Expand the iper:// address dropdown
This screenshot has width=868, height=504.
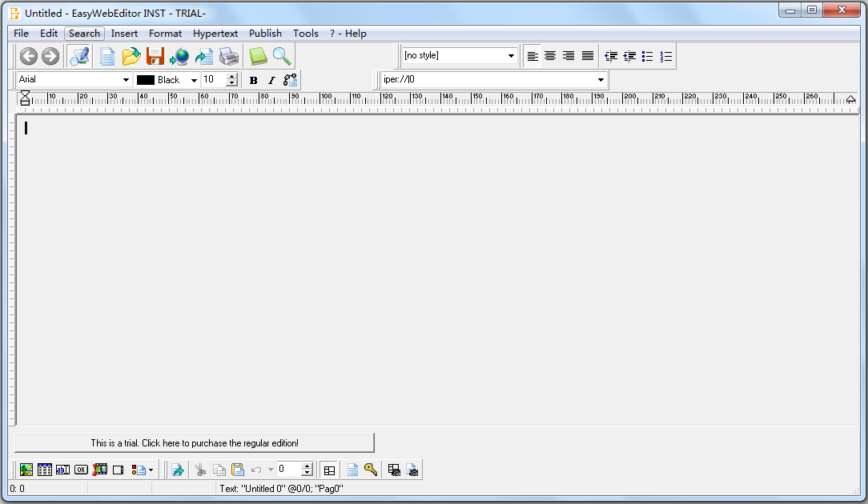(x=601, y=80)
